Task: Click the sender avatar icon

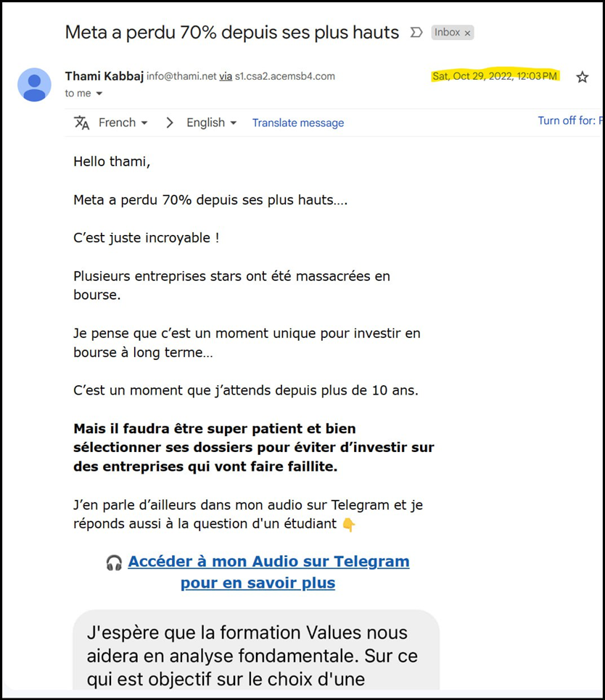Action: coord(34,85)
